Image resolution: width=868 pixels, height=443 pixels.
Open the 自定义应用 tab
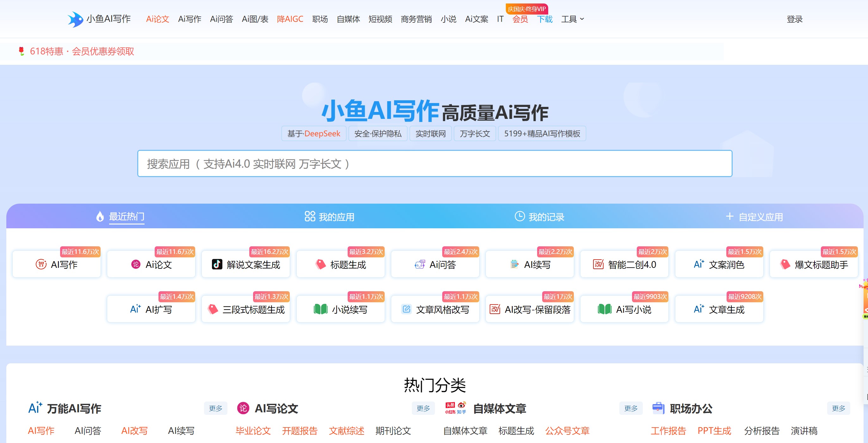(754, 217)
